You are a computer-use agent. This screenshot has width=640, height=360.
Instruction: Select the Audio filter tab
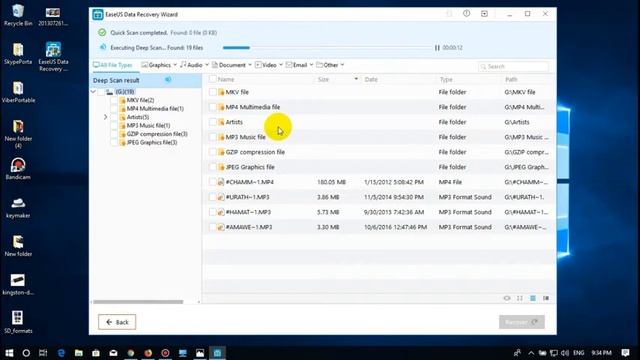(191, 65)
